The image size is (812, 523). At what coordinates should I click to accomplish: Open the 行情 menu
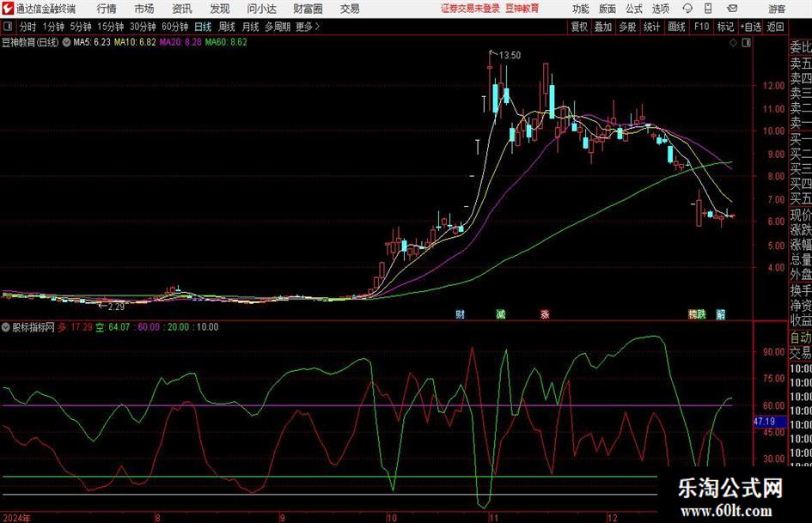pyautogui.click(x=107, y=9)
